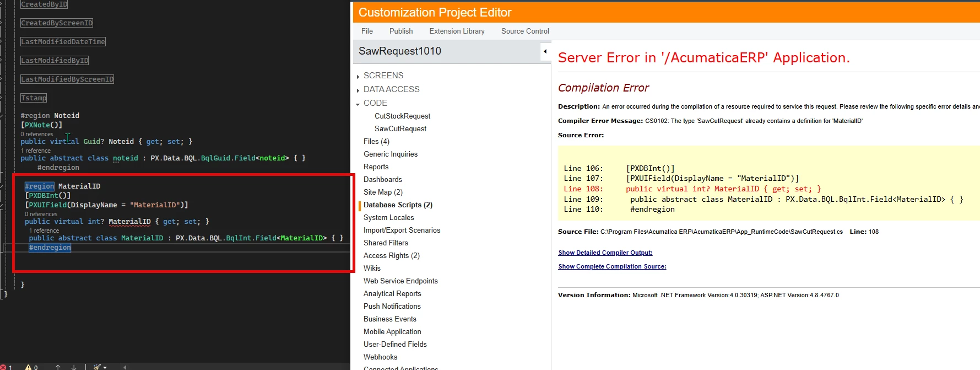
Task: Open the Reports section
Action: tap(376, 167)
